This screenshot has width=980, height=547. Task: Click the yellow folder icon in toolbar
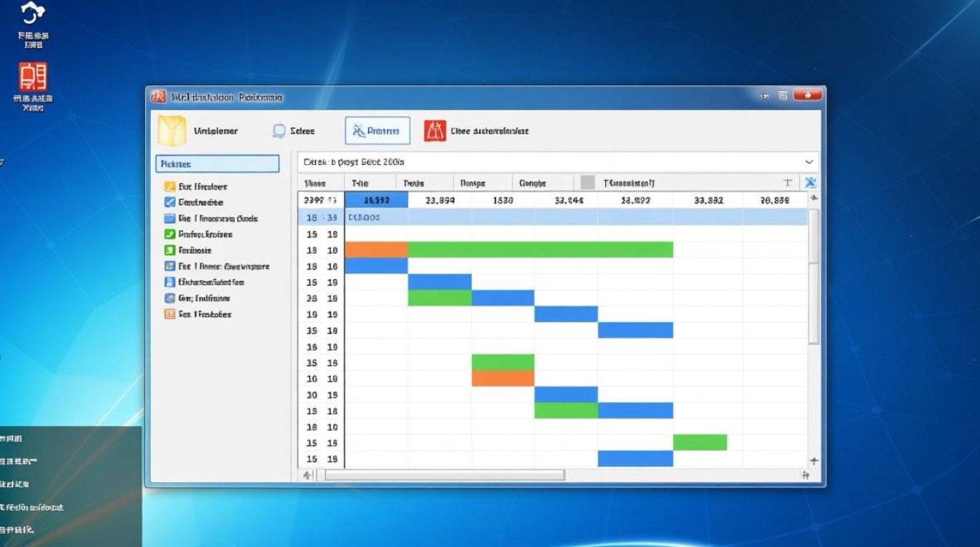[172, 131]
